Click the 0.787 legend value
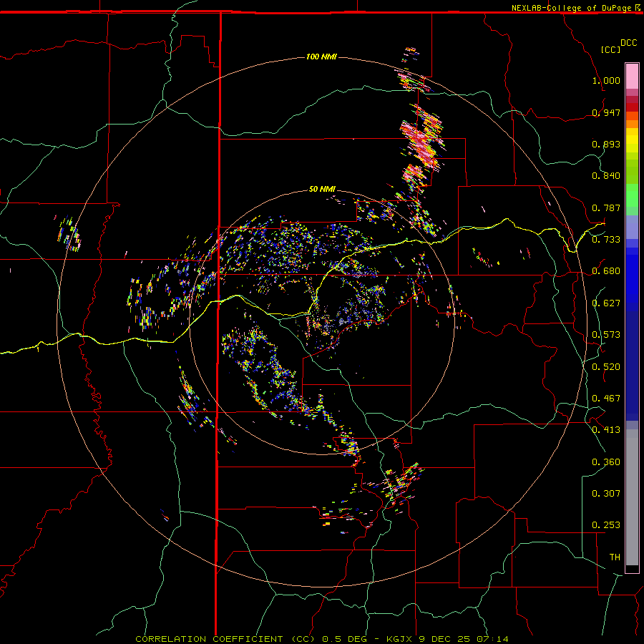644x644 pixels. coord(606,208)
